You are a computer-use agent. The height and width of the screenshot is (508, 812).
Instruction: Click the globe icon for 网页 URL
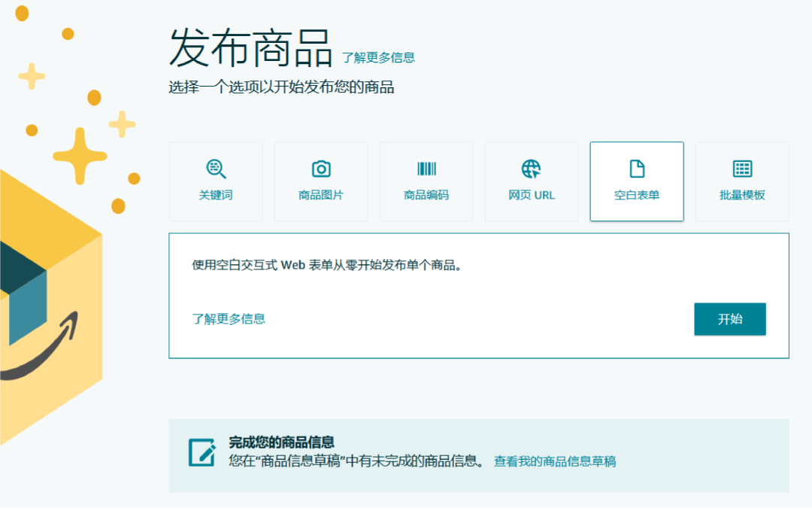pos(532,169)
